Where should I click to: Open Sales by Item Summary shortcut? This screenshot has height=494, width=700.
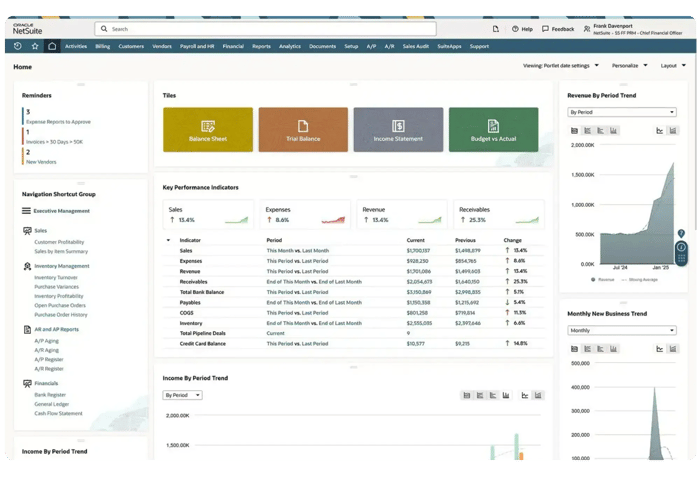click(x=61, y=251)
